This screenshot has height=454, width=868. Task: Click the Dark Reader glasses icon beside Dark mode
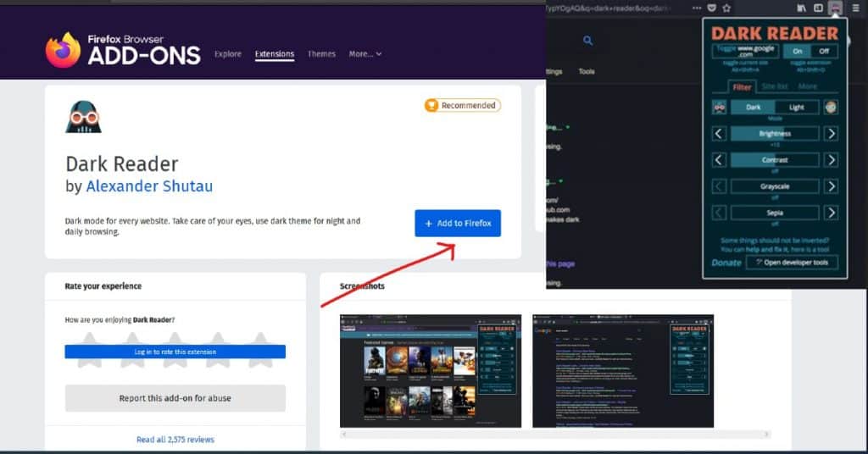719,108
